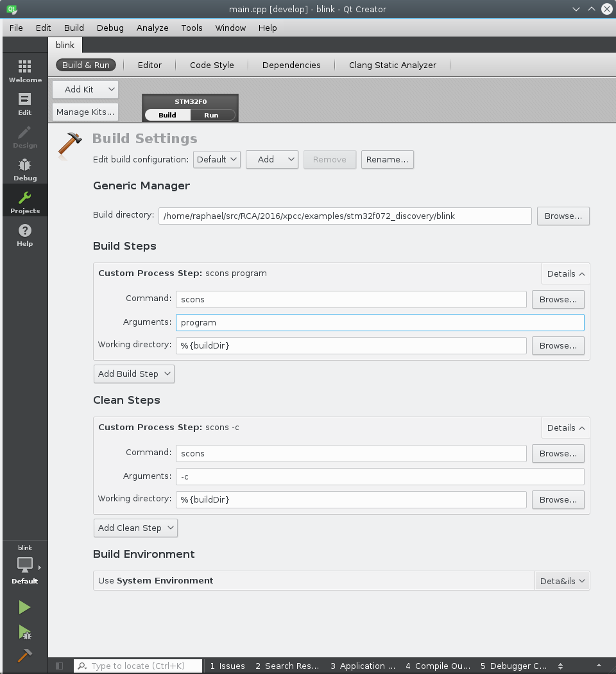The height and width of the screenshot is (674, 616).
Task: Open the 3 Application Output pane
Action: 363,666
